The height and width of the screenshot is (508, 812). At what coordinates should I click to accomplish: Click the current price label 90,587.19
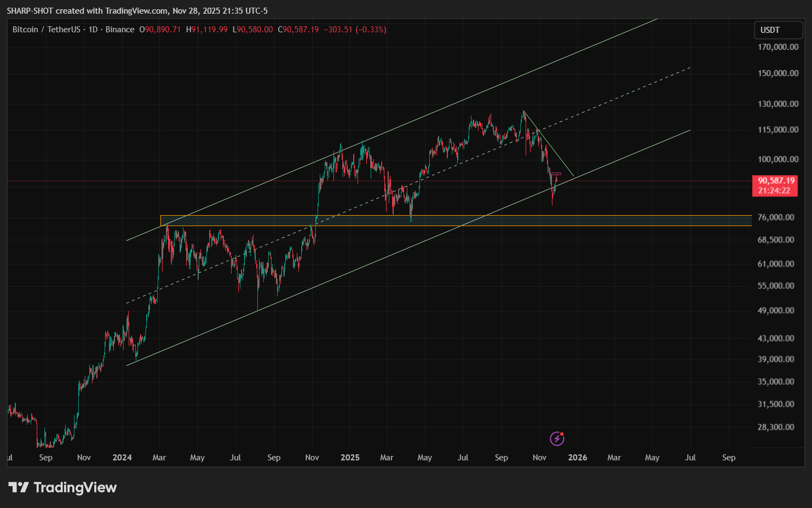[776, 181]
